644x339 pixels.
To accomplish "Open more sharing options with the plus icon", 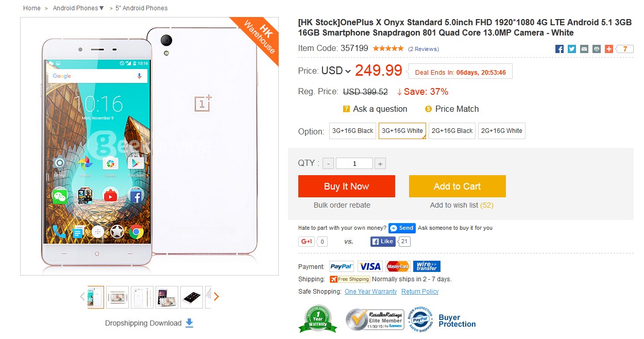I will click(608, 48).
